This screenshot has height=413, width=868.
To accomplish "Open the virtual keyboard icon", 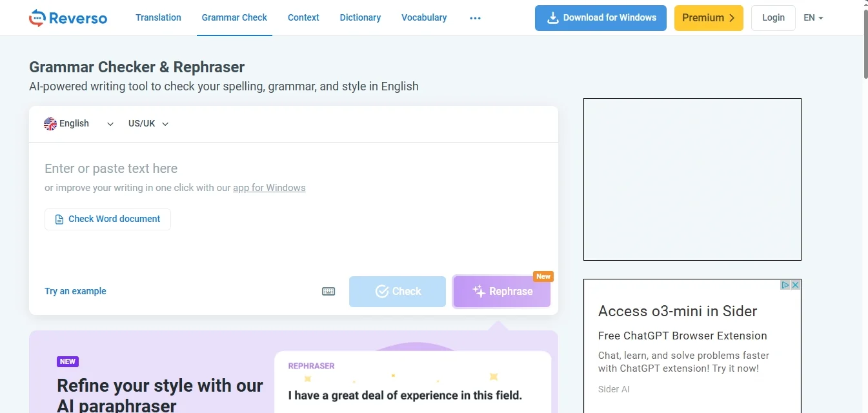I will click(x=328, y=291).
